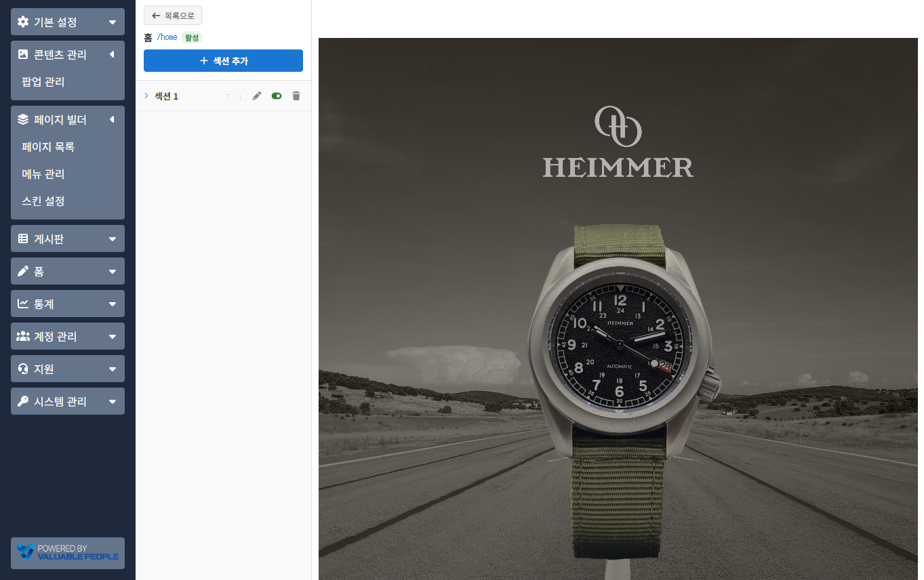Open the 페이지 목록 menu item
924x580 pixels.
click(x=48, y=147)
